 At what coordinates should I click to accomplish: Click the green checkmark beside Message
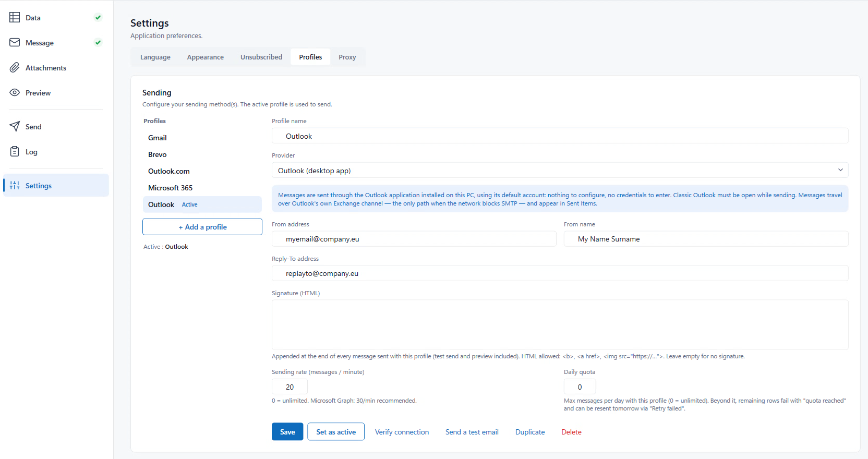pyautogui.click(x=98, y=43)
